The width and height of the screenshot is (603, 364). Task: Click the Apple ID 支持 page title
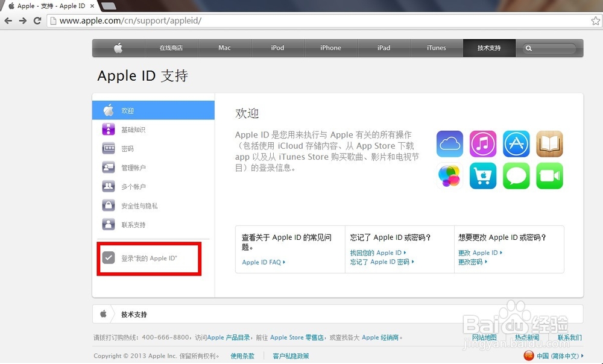point(143,76)
